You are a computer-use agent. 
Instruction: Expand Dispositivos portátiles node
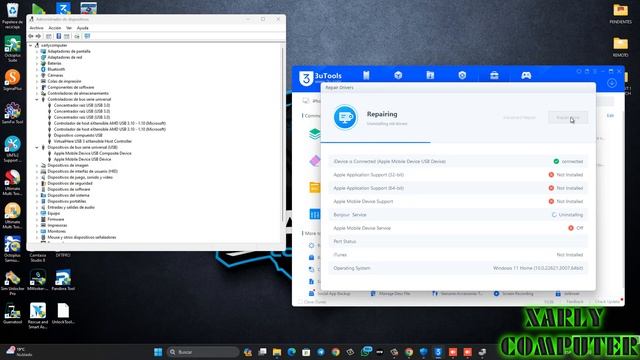[x=37, y=201]
